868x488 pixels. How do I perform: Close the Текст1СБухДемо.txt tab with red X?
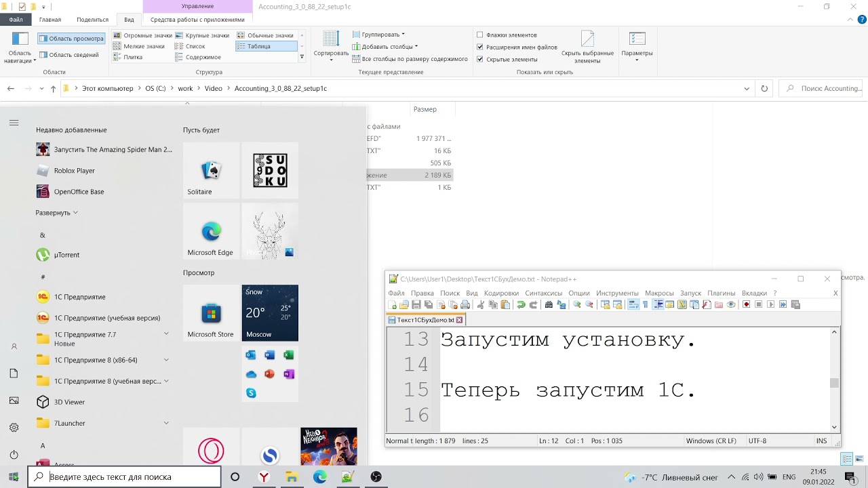(x=459, y=320)
